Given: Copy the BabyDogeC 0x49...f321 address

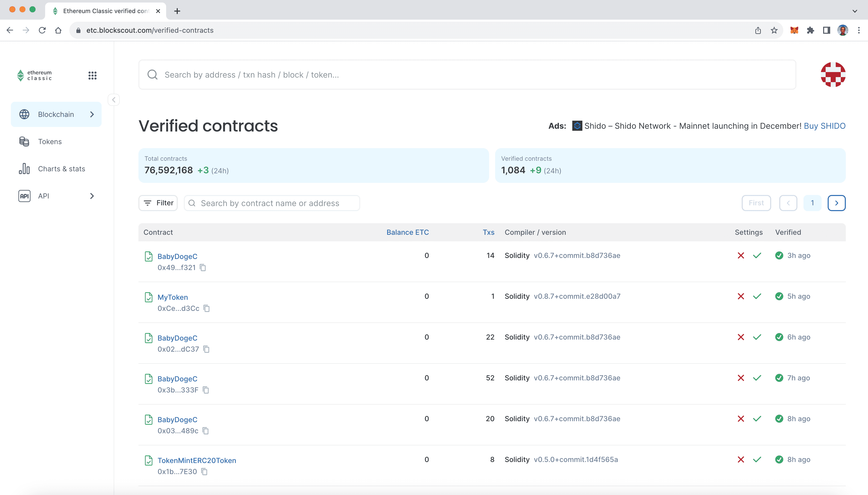Looking at the screenshot, I should coord(203,268).
